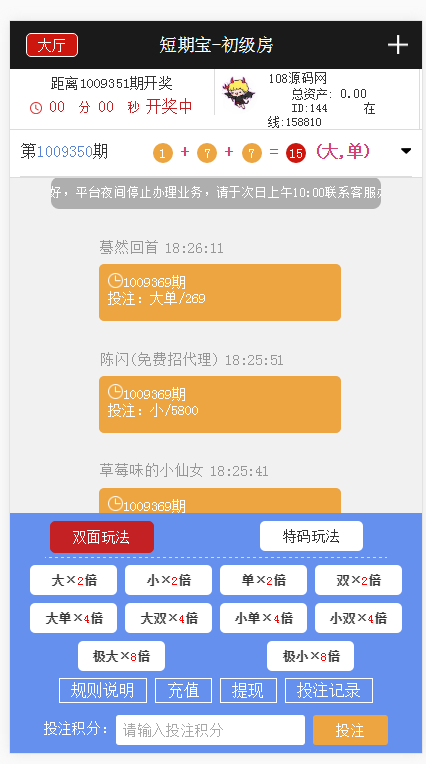The width and height of the screenshot is (426, 764).
Task: Select the 极大×8倍 bet option
Action: (x=121, y=656)
